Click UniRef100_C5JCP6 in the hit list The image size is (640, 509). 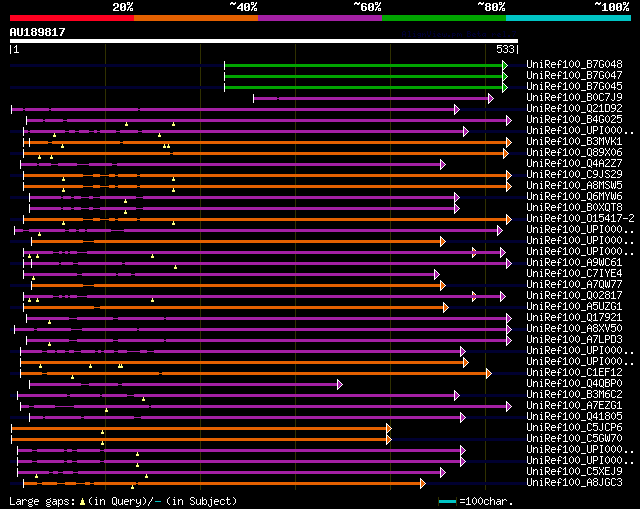tap(574, 427)
